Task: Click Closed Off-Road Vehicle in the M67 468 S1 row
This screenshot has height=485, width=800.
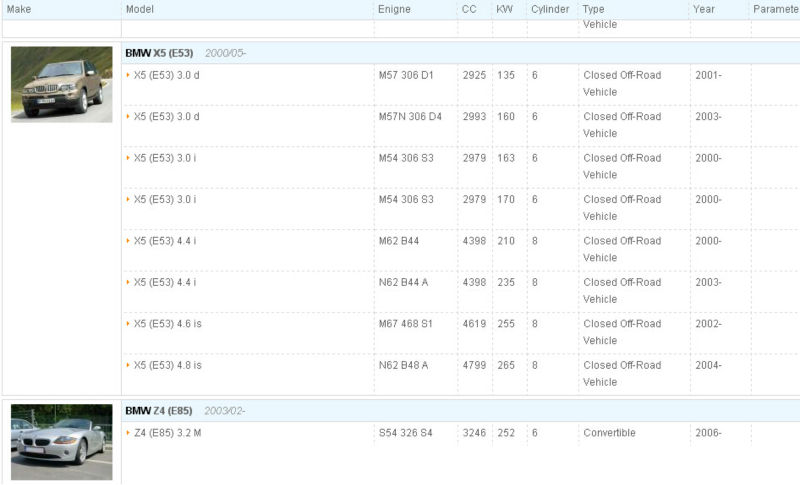Action: pos(622,332)
